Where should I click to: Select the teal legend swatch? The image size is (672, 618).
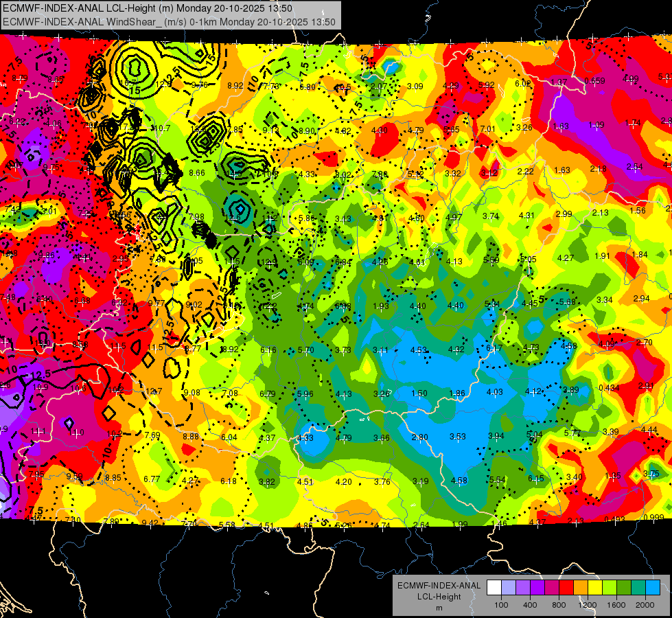point(638,588)
